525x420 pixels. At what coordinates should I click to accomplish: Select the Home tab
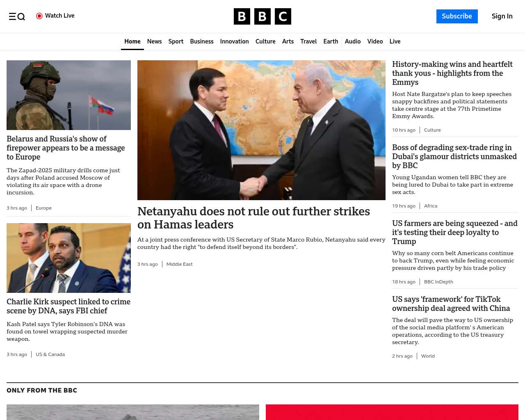click(132, 41)
